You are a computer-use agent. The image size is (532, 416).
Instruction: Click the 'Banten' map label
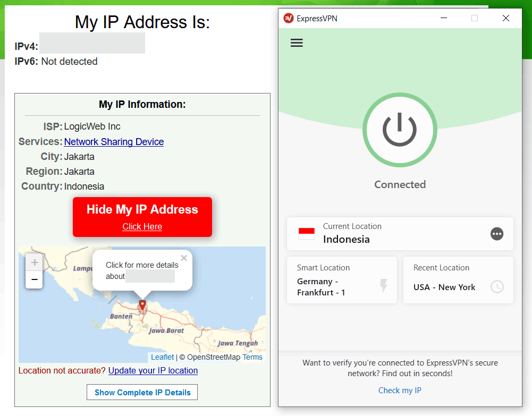point(121,316)
